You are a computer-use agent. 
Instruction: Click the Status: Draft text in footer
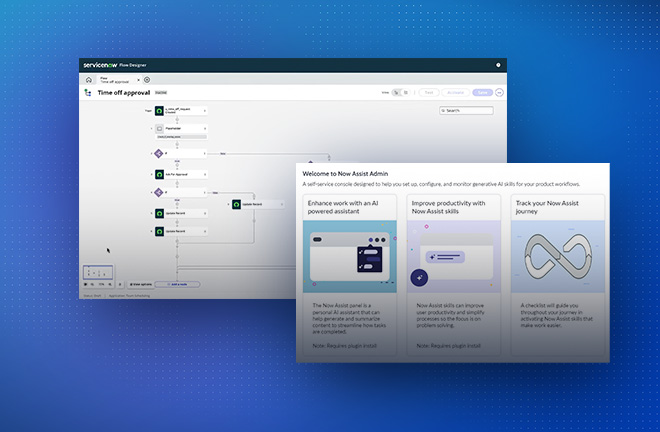(92, 296)
